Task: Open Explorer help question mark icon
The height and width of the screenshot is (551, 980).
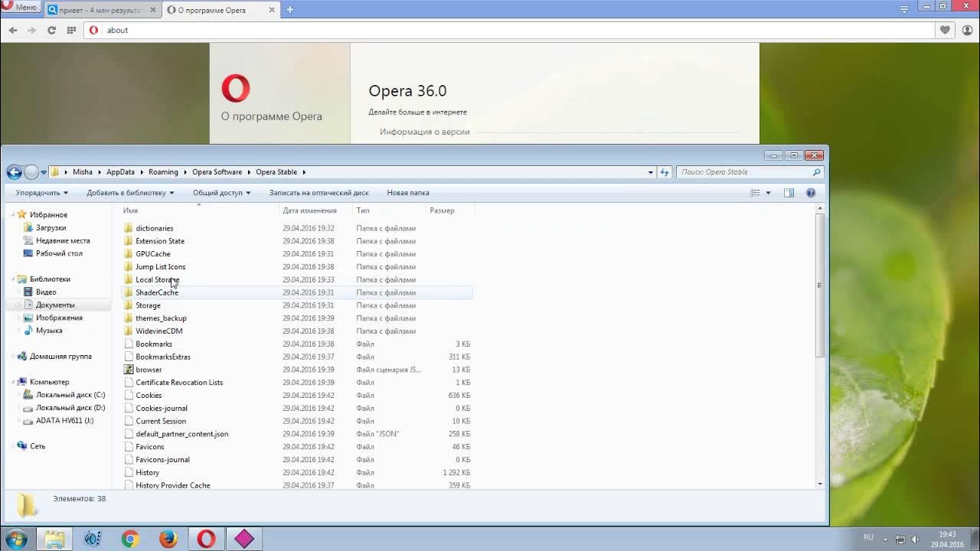Action: [x=811, y=193]
